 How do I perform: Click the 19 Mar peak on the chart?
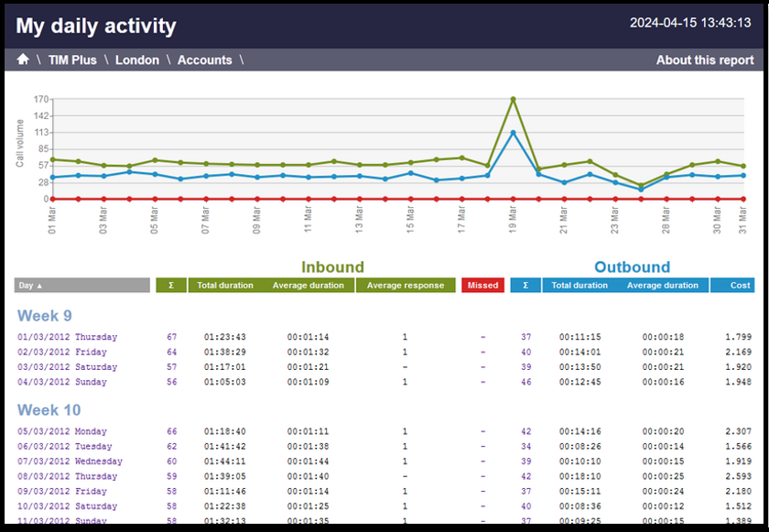tap(514, 99)
